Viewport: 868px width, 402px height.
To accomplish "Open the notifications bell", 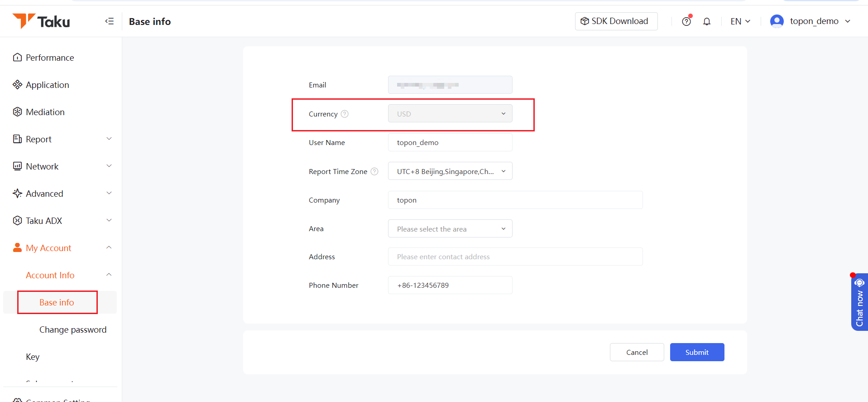I will tap(707, 21).
